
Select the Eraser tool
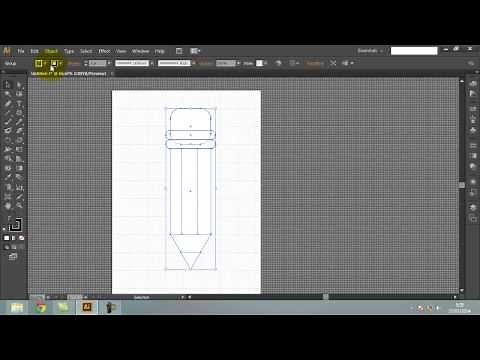pos(19,131)
